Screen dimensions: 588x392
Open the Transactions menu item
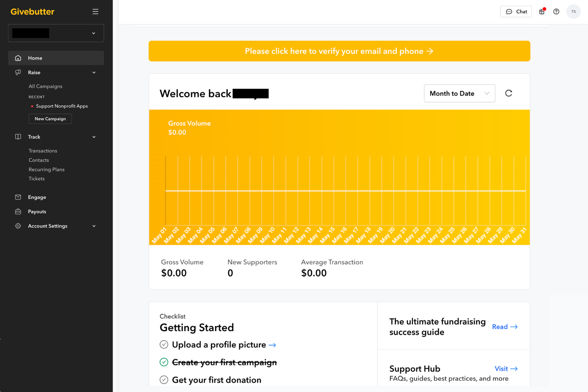point(43,151)
